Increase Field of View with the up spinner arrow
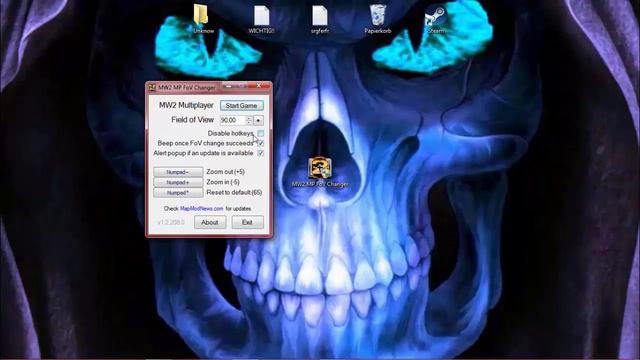The image size is (640, 360). click(249, 118)
